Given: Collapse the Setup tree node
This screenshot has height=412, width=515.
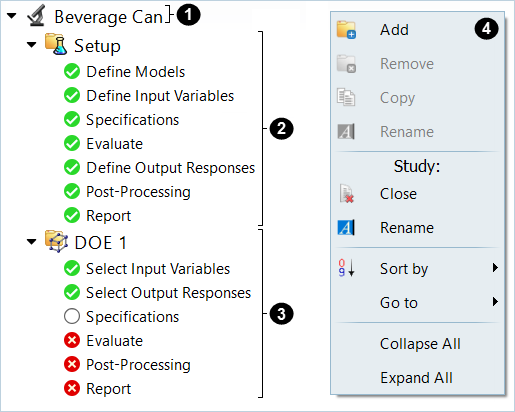Looking at the screenshot, I should pos(32,45).
